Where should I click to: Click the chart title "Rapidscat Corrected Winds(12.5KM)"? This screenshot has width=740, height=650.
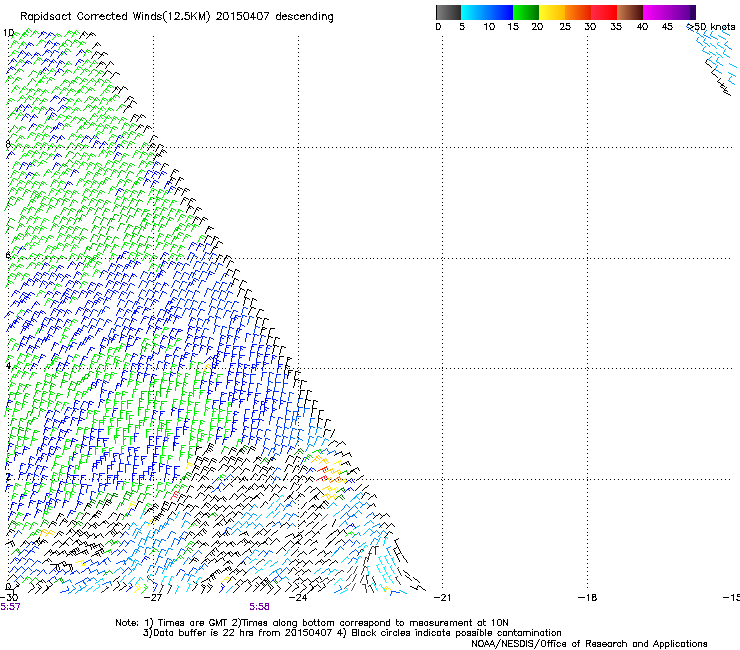[x=115, y=16]
